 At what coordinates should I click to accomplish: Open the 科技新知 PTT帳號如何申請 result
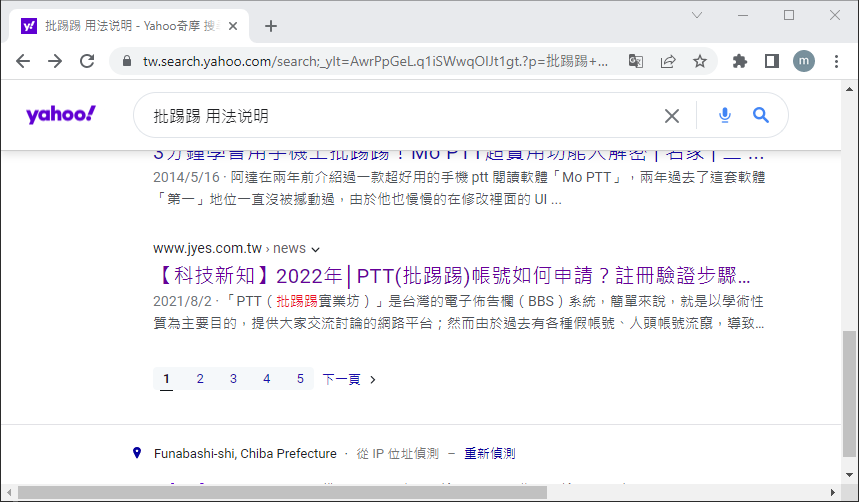click(x=451, y=276)
